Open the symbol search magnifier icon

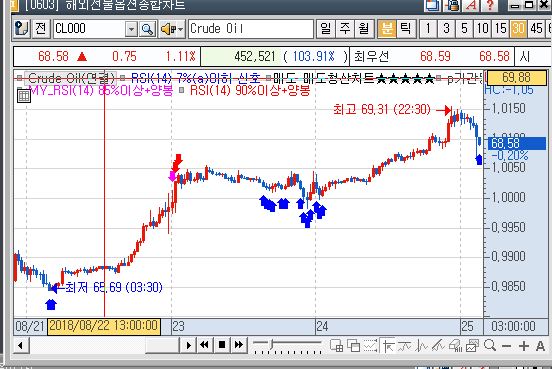tap(147, 29)
